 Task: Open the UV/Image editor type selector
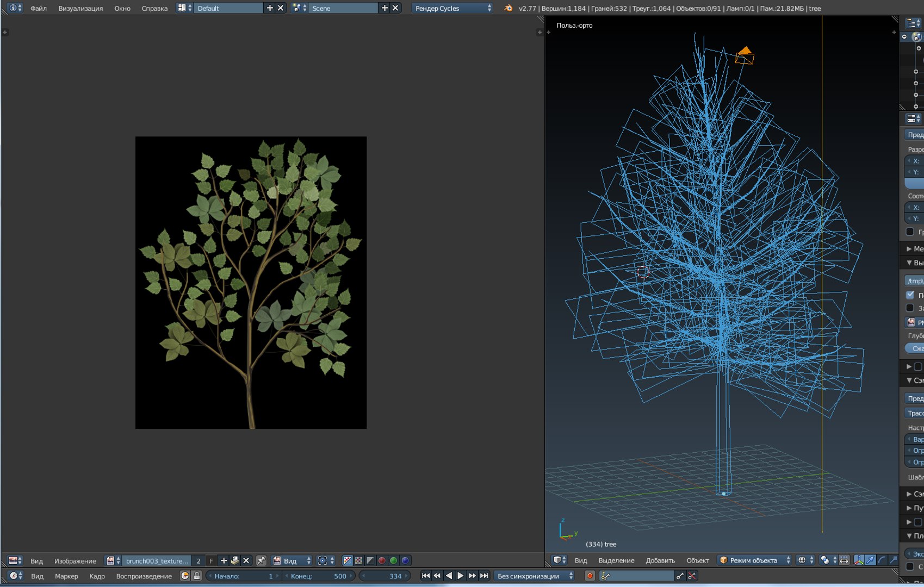pos(15,560)
